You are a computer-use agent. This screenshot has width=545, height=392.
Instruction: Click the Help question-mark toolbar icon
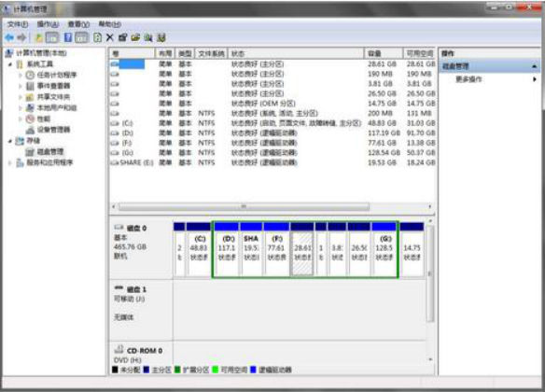68,37
